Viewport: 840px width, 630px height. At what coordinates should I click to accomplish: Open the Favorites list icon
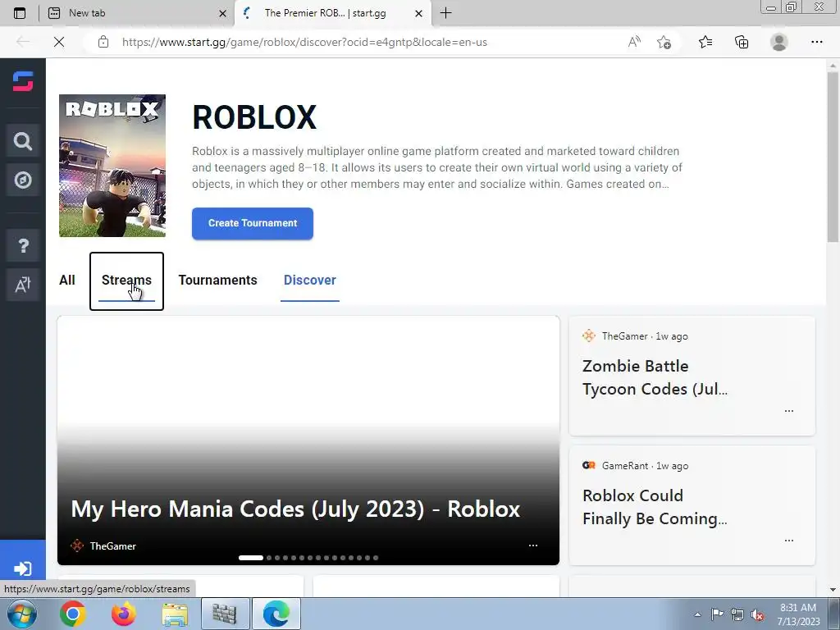tap(705, 42)
